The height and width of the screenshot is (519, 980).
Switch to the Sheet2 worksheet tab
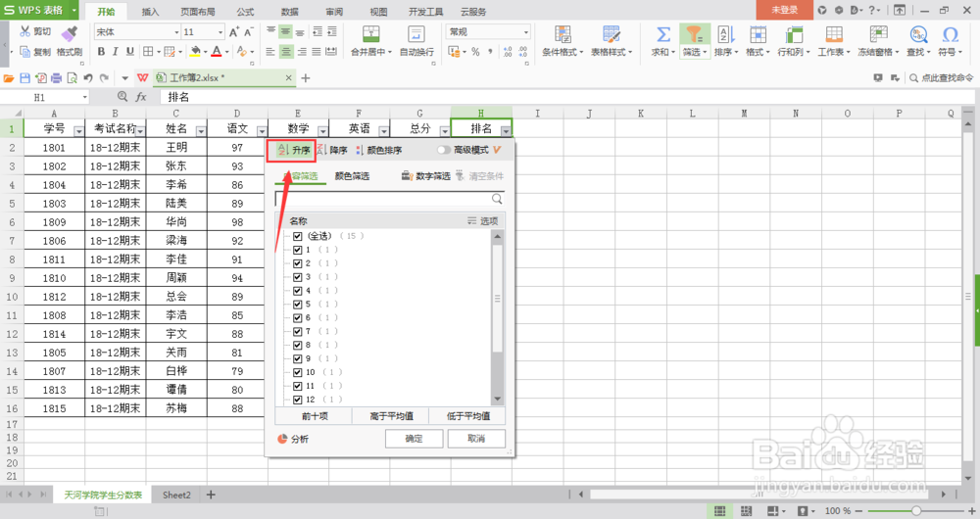point(176,495)
